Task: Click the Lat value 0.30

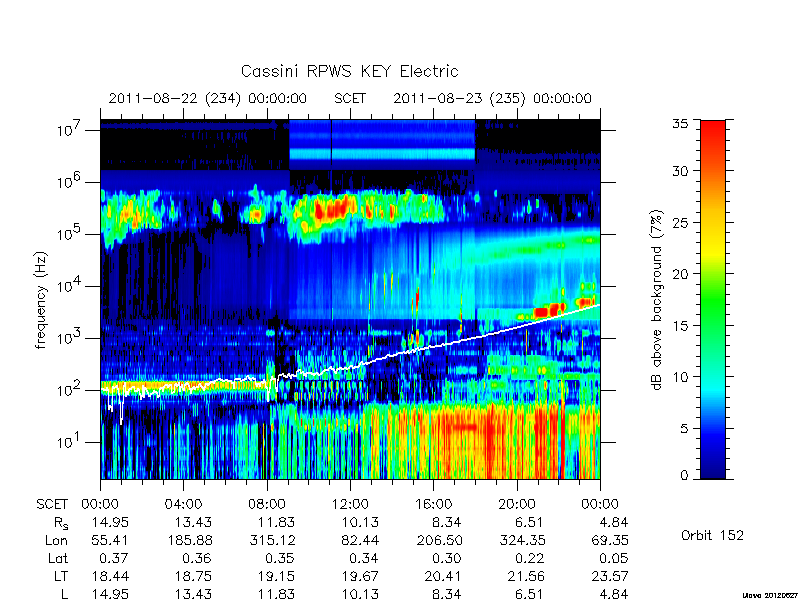Action: [x=447, y=558]
